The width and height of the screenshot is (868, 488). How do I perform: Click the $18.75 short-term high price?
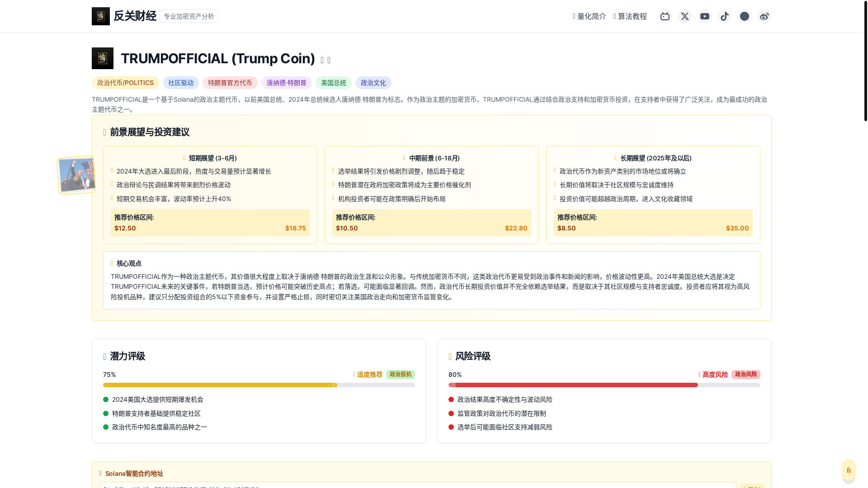[296, 228]
